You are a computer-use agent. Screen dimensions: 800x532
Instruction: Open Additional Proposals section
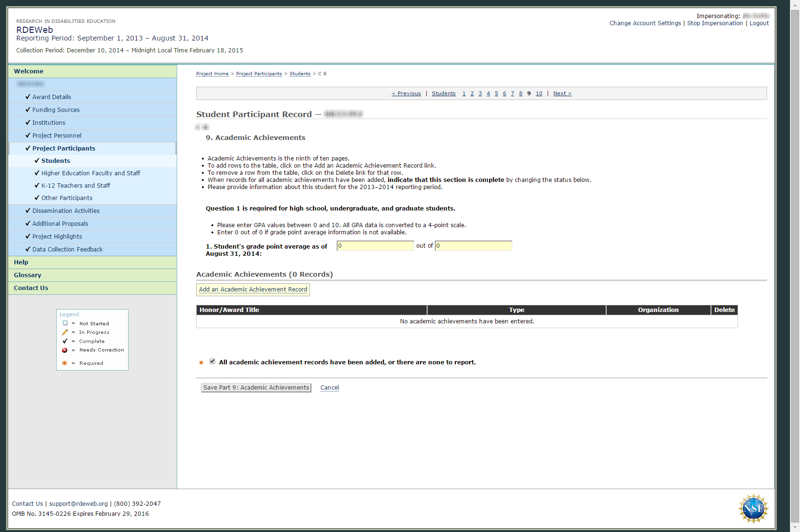60,223
